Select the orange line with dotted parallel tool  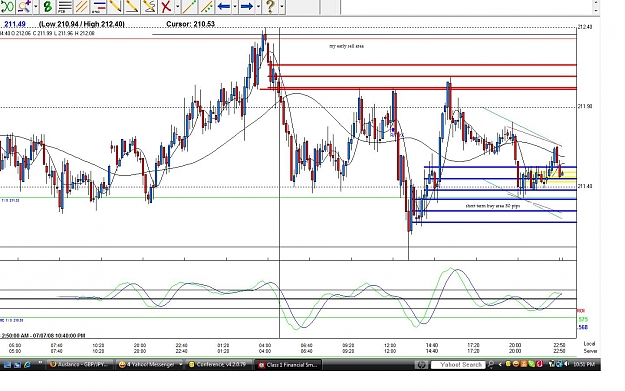[206, 6]
